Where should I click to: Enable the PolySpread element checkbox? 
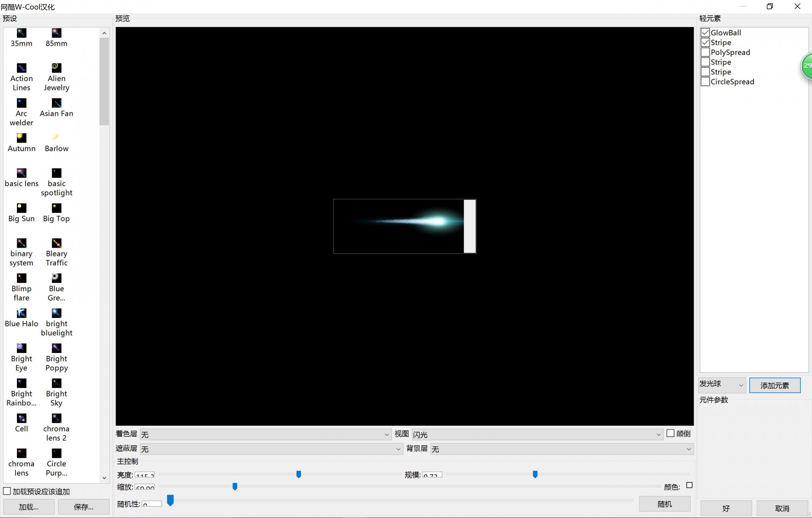click(x=705, y=52)
